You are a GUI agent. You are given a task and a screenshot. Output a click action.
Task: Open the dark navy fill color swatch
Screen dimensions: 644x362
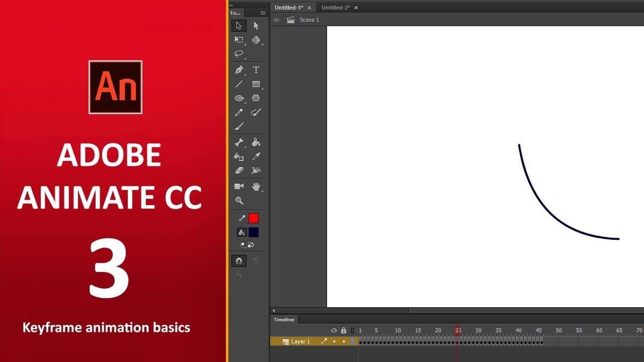coord(254,232)
